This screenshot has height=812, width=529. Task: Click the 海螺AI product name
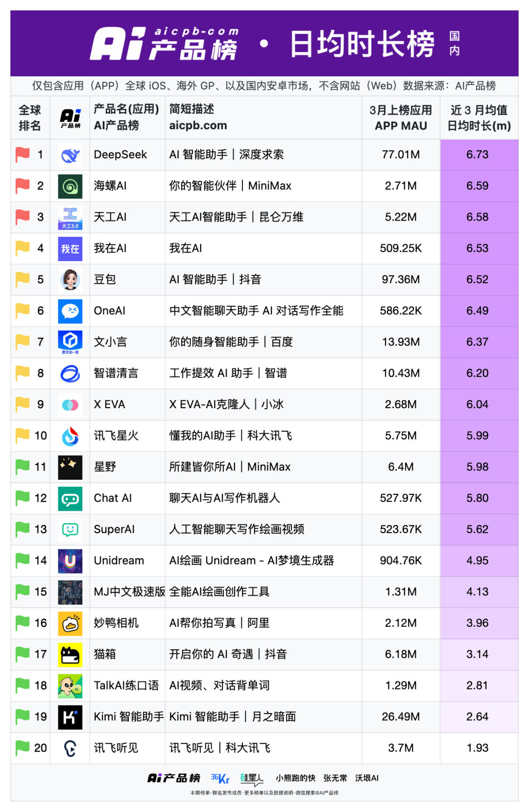(x=110, y=186)
